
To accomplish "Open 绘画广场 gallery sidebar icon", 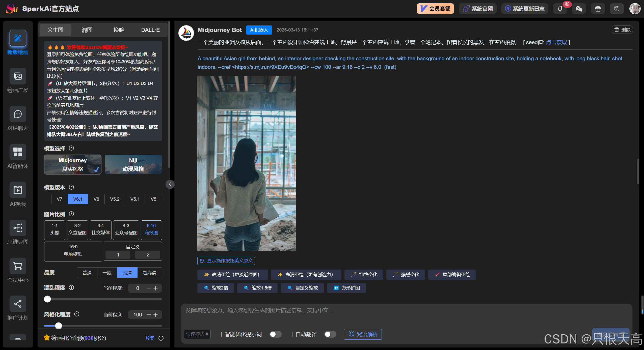I will (x=18, y=76).
